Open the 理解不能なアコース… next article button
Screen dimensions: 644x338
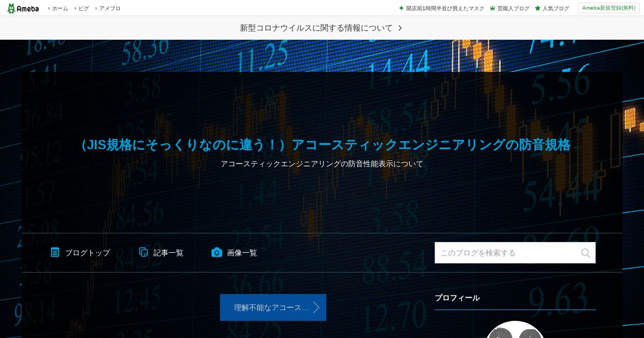pyautogui.click(x=273, y=307)
